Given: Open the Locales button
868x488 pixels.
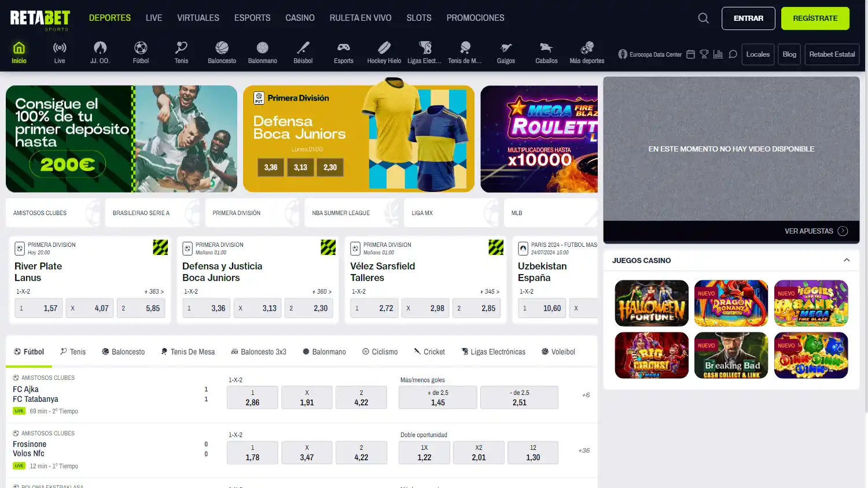Looking at the screenshot, I should [758, 54].
